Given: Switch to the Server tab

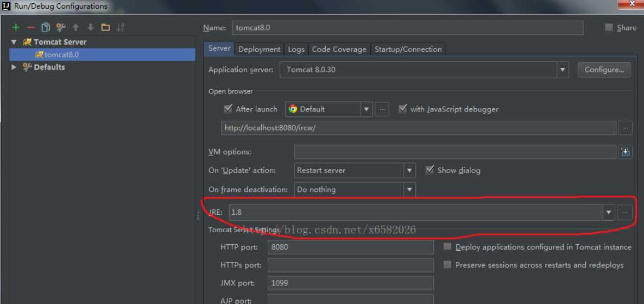Looking at the screenshot, I should pos(219,48).
